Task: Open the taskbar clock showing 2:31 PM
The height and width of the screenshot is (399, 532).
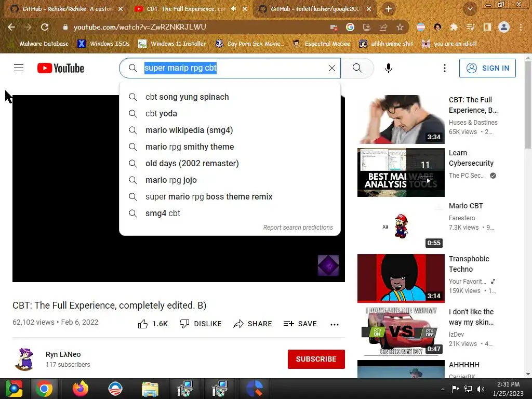Action: pos(508,389)
